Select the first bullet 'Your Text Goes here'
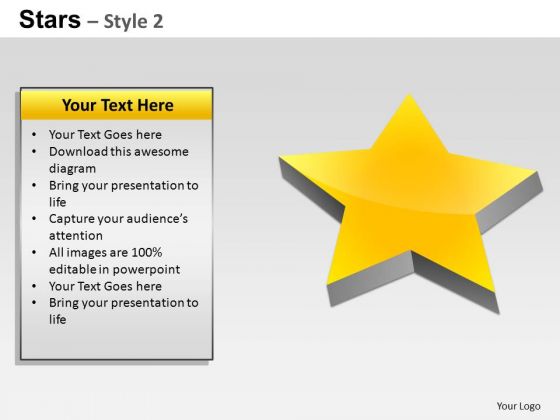This screenshot has height=420, width=560. [105, 135]
